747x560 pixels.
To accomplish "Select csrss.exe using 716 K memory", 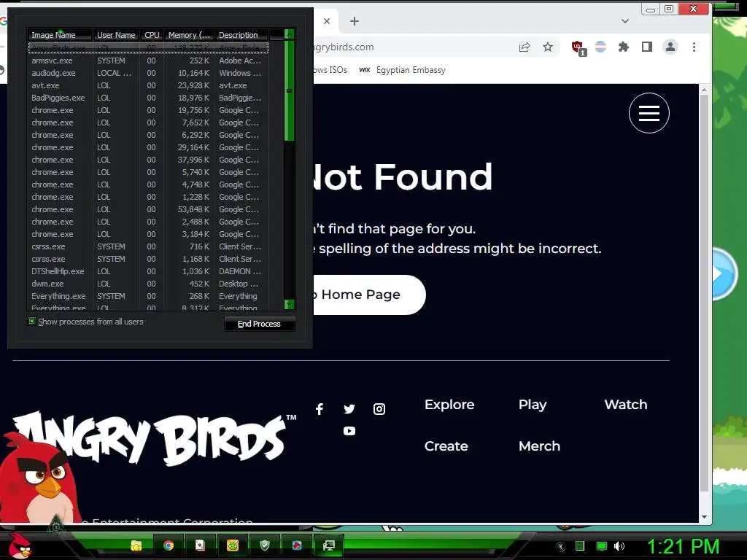I will (148, 246).
